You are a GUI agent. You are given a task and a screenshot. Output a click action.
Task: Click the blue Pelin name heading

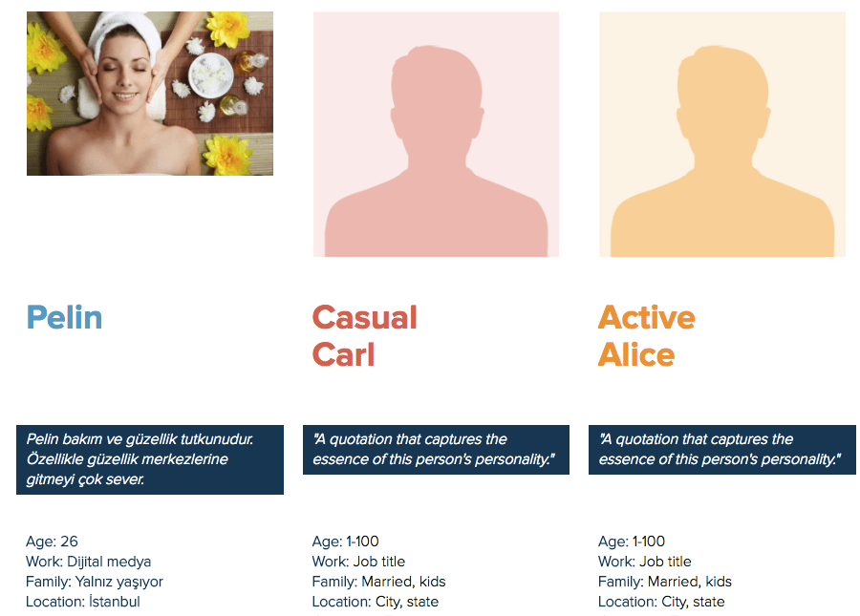coord(65,318)
